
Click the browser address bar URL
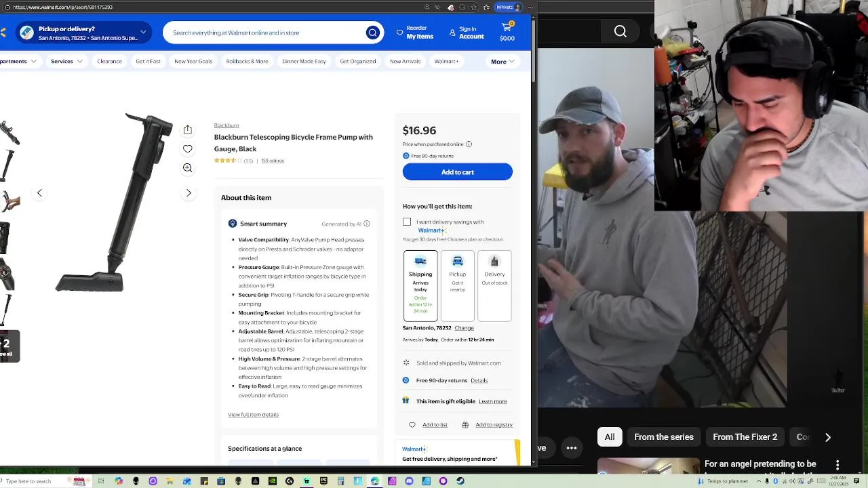pyautogui.click(x=62, y=7)
